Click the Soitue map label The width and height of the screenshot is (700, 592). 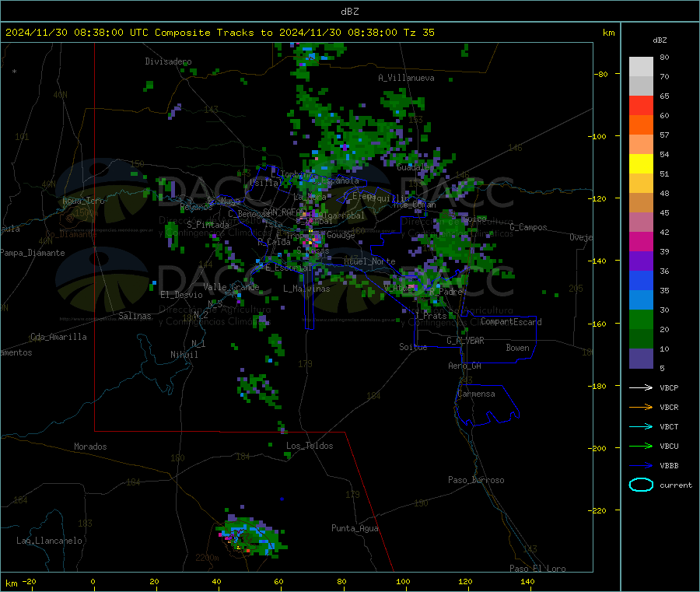(x=413, y=347)
